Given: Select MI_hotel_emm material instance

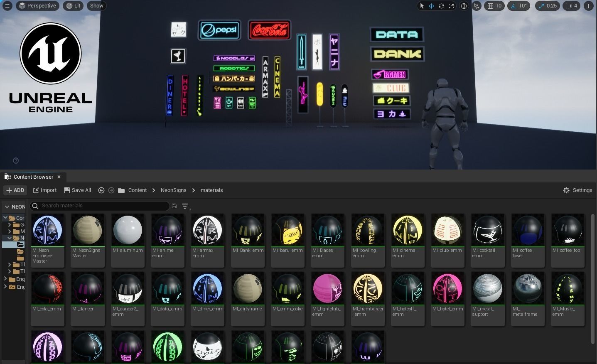Looking at the screenshot, I should point(448,299).
